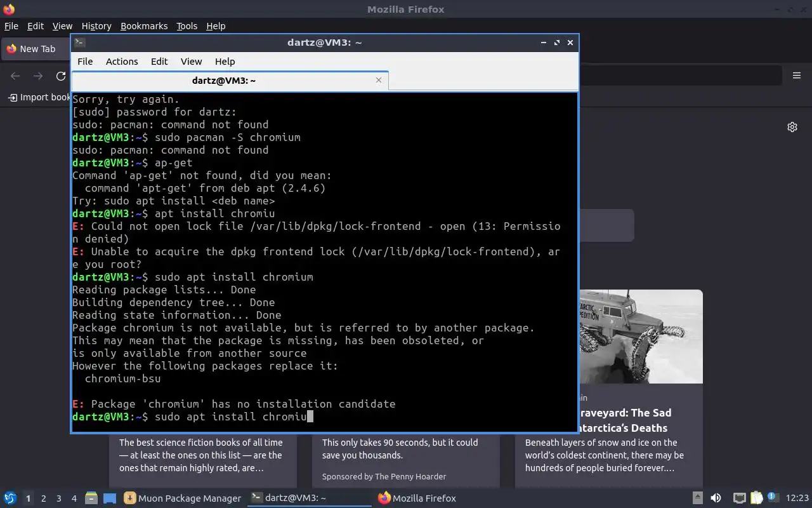Close the dartz@VM3 terminal tab
812x508 pixels.
[x=379, y=80]
